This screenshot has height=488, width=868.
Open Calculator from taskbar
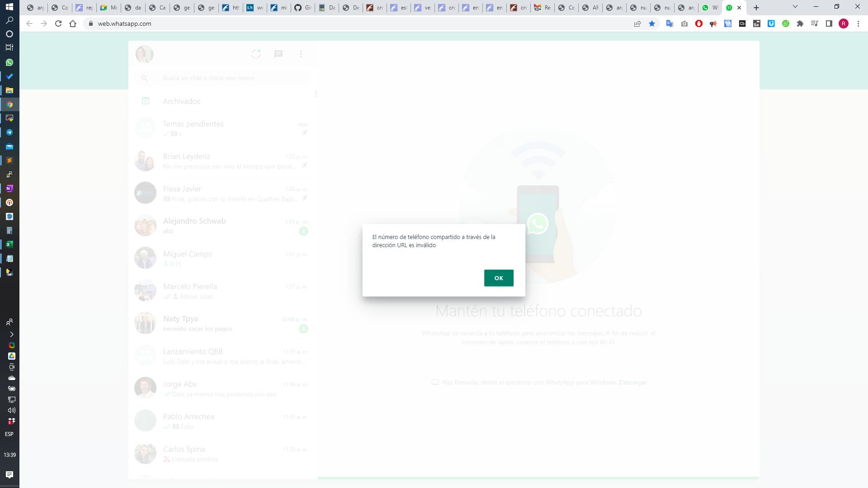click(x=9, y=230)
